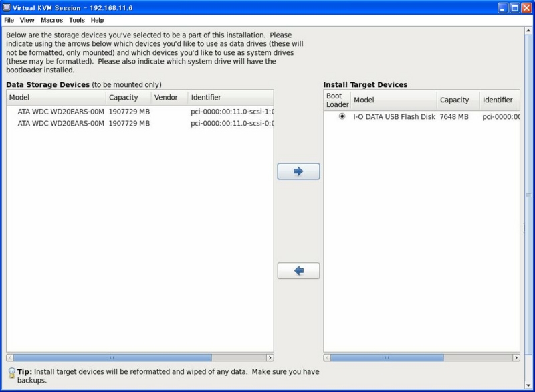Select the I-O DATA USB Flash Disk row
The image size is (535, 392).
point(422,116)
